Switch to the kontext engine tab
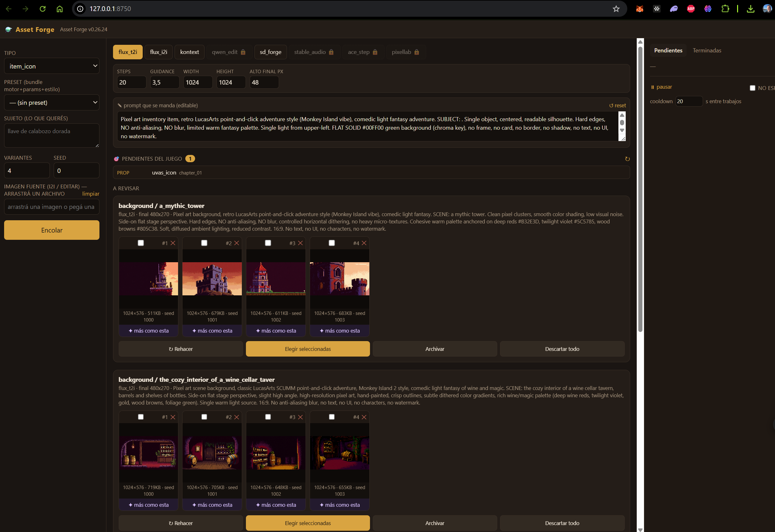Image resolution: width=775 pixels, height=532 pixels. click(189, 52)
